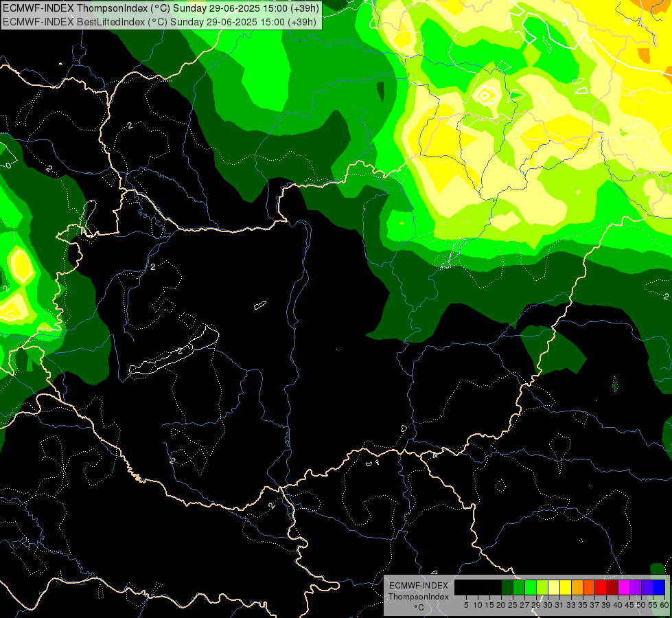Click the medium green 25–27 legend swatch
The width and height of the screenshot is (672, 618).
coord(519,587)
